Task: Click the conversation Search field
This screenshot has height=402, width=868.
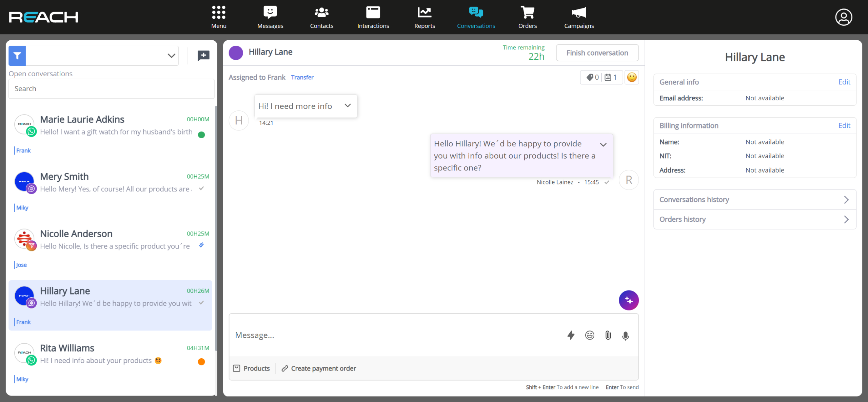Action: (x=111, y=89)
